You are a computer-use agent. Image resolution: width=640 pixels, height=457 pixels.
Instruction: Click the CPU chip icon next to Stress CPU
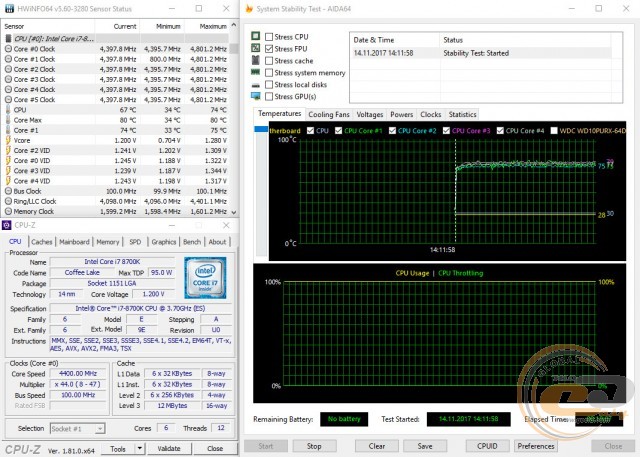[x=256, y=36]
